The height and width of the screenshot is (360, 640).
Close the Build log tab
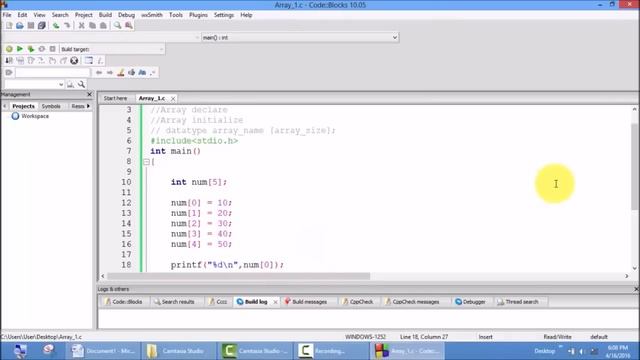tap(275, 302)
